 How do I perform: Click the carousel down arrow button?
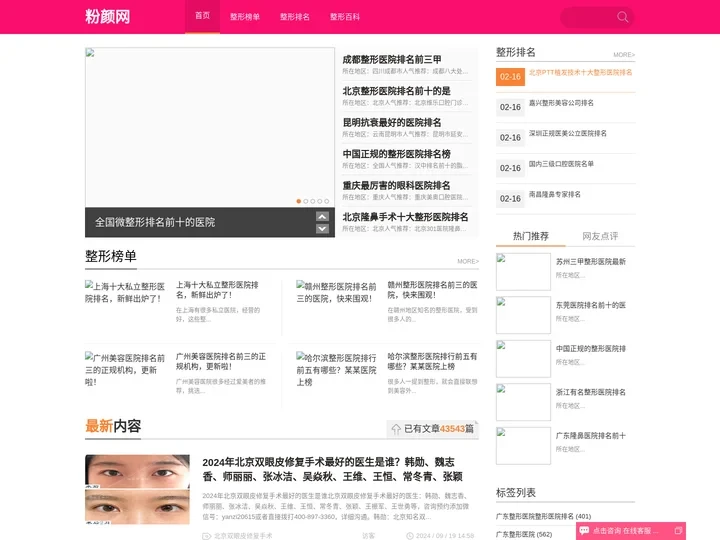pos(322,228)
